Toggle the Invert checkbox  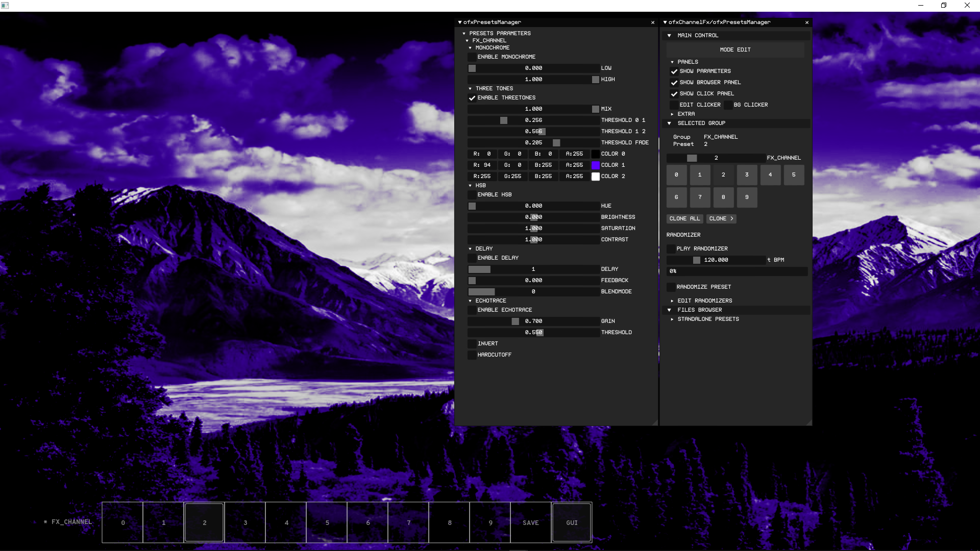pyautogui.click(x=472, y=344)
